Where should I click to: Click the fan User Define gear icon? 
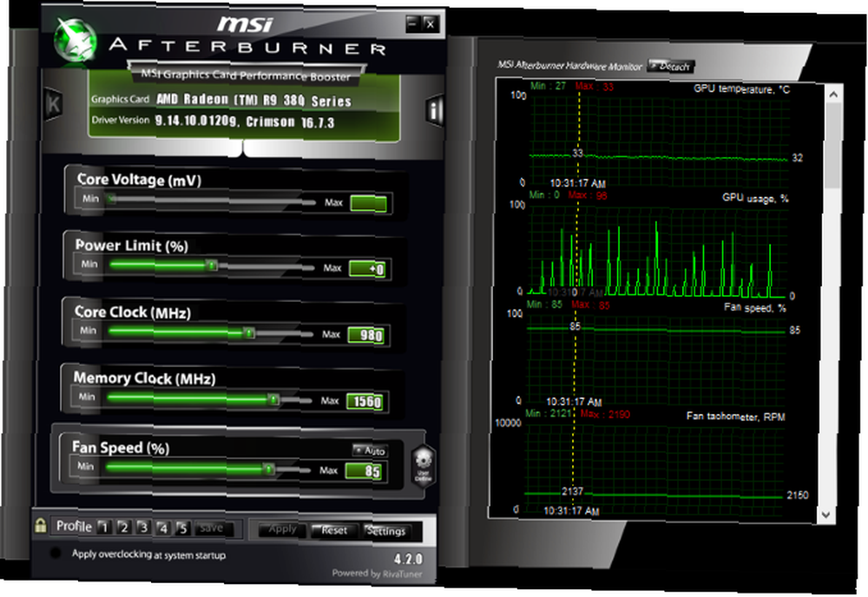click(x=424, y=466)
